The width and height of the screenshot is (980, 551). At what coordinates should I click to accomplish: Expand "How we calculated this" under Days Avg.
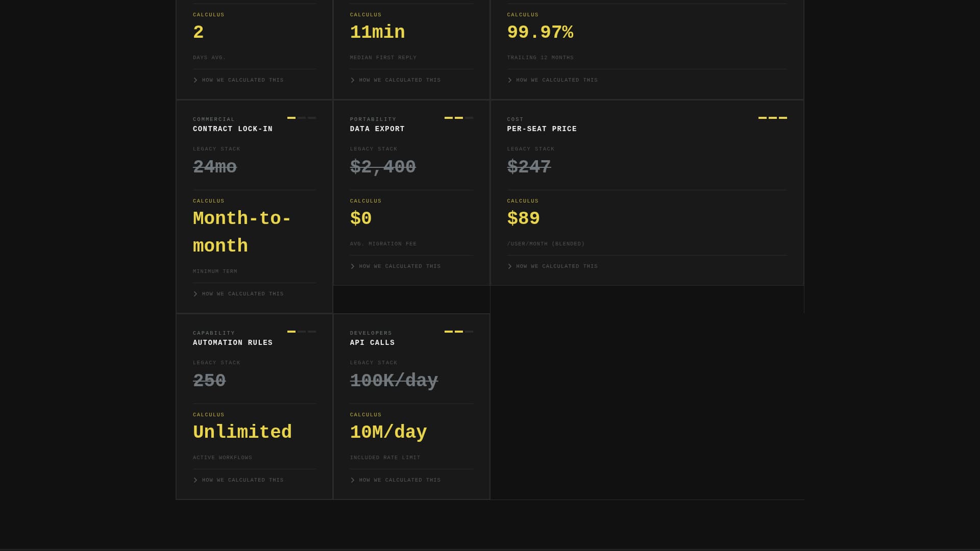click(238, 80)
